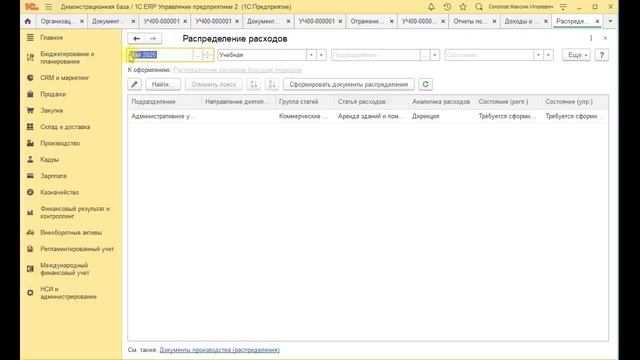
Task: Open the Кадры section
Action: point(49,160)
